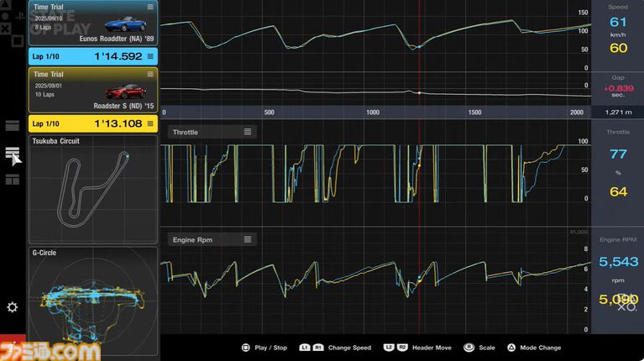This screenshot has height=361, width=644.
Task: Open the Engine Rpm graph selector menu
Action: [247, 239]
